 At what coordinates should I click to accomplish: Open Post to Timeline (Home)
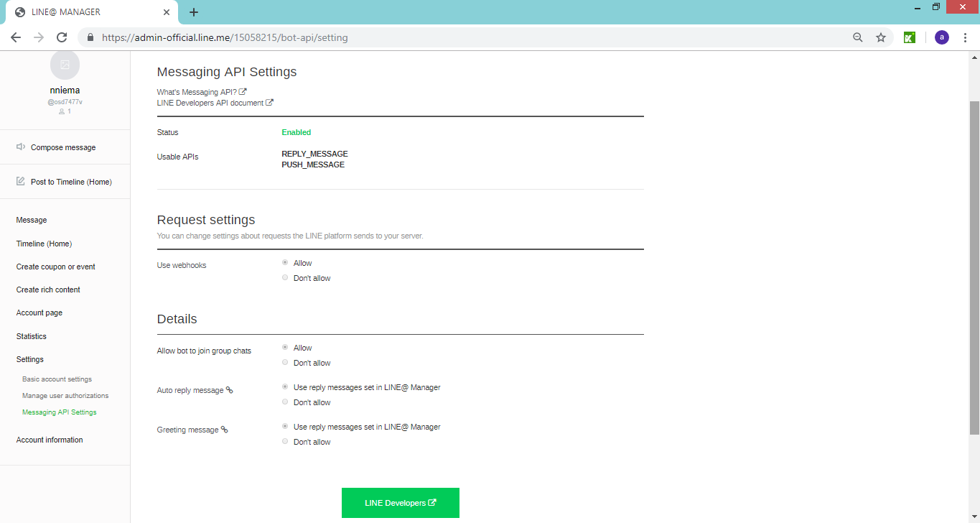[71, 182]
